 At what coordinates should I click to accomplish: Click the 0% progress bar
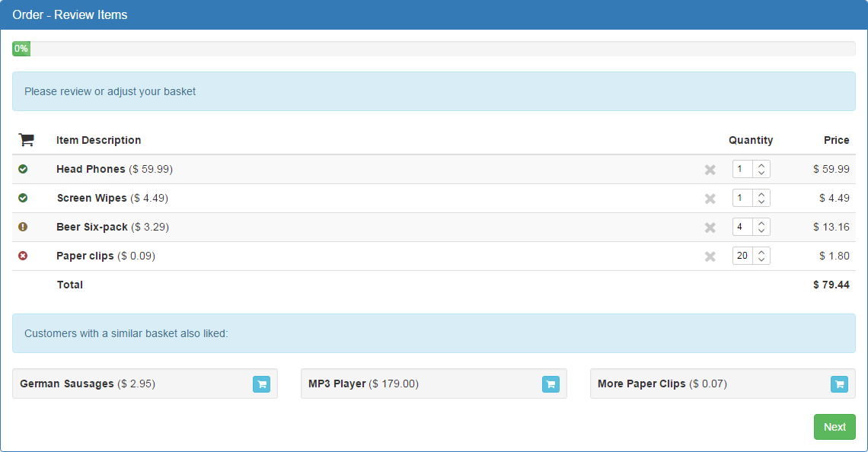pos(433,49)
